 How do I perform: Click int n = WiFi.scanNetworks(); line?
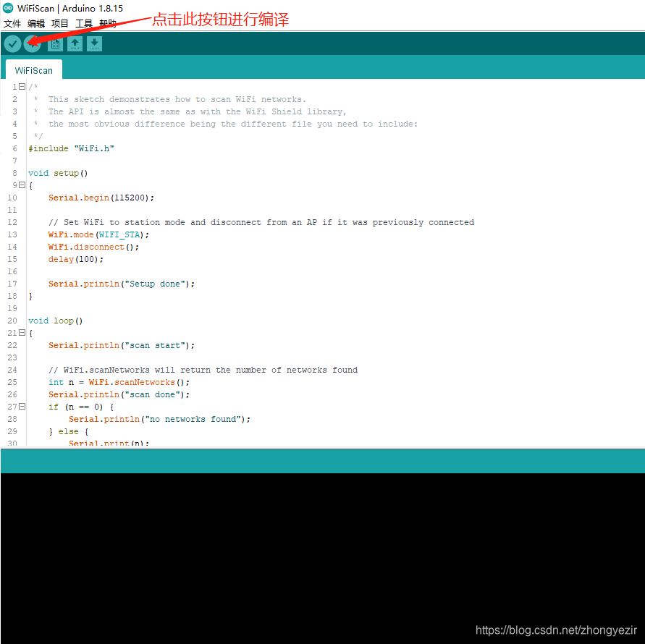point(119,382)
